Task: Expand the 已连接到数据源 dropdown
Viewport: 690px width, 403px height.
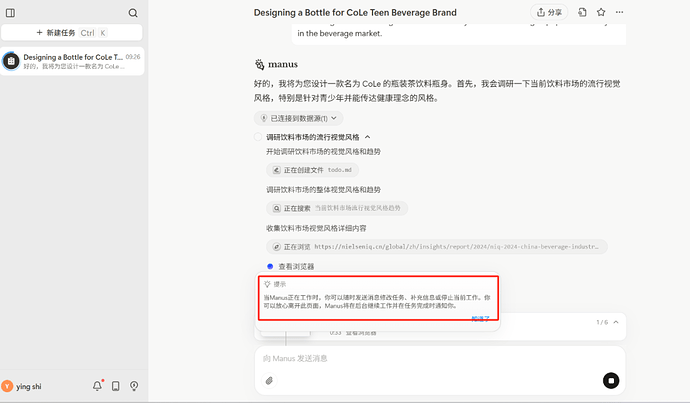Action: pos(298,118)
